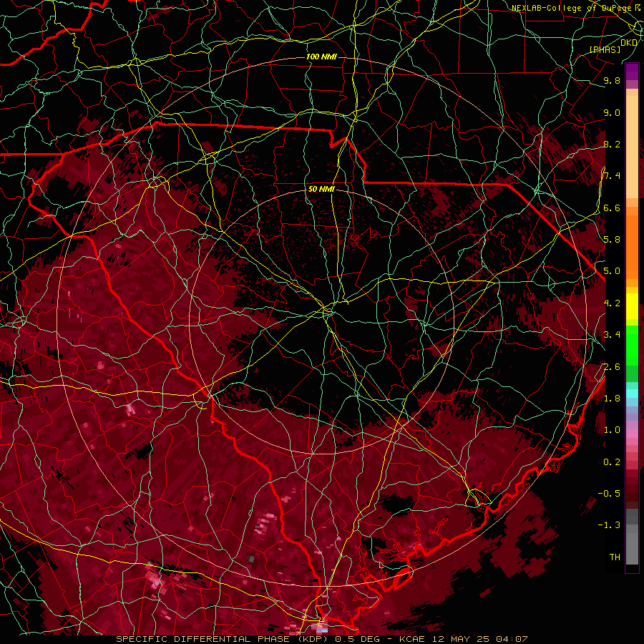Click the 0.2 value on the scale
This screenshot has width=644, height=644.
[x=612, y=462]
